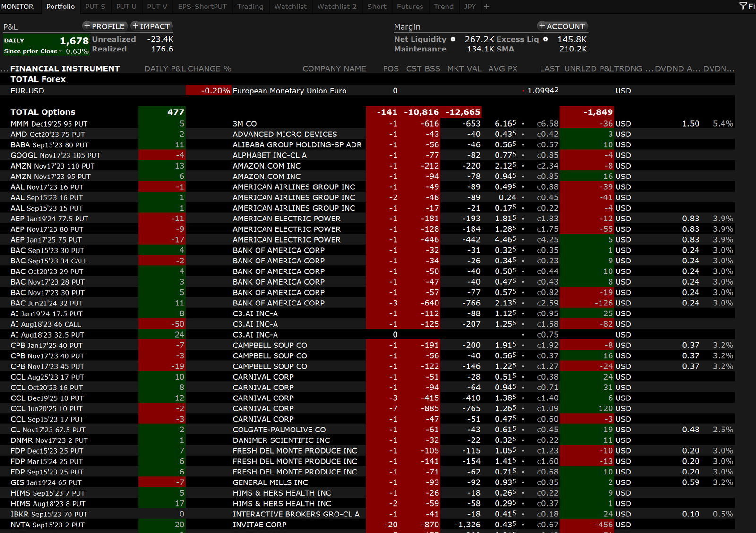Open the Since prior Close dropdown
Screen dimensions: 756x533
(60, 51)
